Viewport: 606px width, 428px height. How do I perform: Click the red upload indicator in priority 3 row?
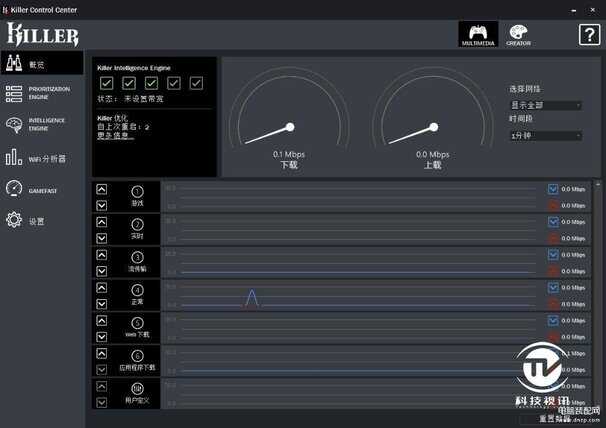pyautogui.click(x=553, y=271)
